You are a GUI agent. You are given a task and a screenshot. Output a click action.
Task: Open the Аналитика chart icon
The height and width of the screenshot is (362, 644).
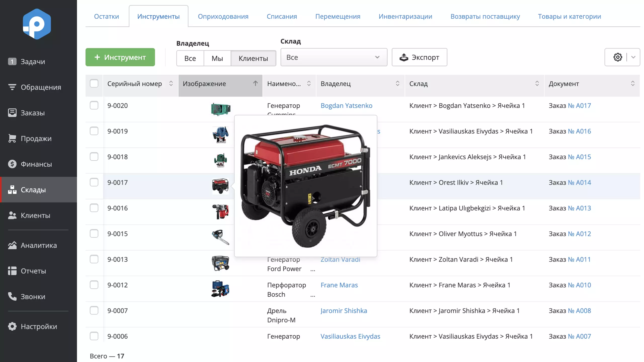point(12,245)
